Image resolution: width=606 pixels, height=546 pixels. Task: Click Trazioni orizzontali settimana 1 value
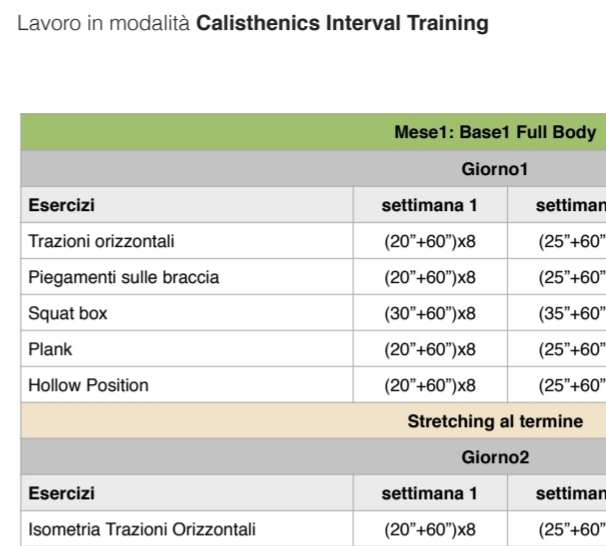point(430,241)
